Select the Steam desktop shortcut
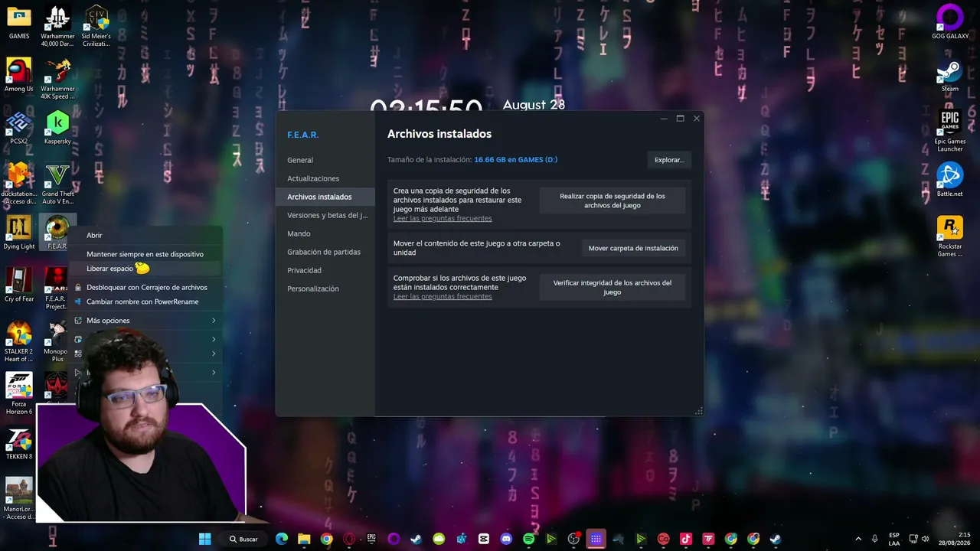The width and height of the screenshot is (980, 551). 950,75
